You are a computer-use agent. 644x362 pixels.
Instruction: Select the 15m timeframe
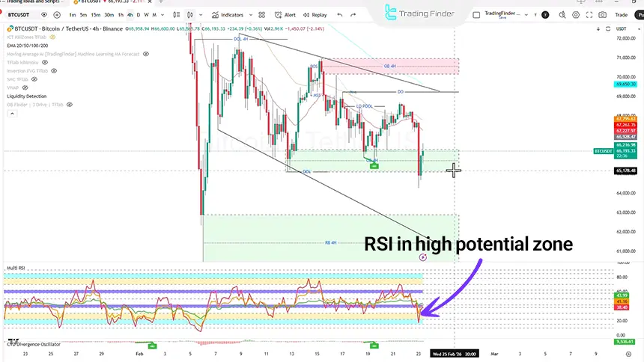pos(96,15)
